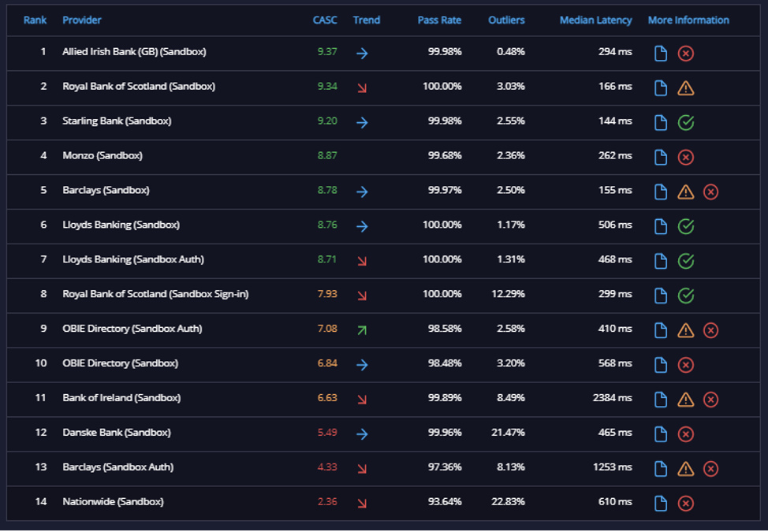Click red error icon for Danske Bank

coord(685,434)
